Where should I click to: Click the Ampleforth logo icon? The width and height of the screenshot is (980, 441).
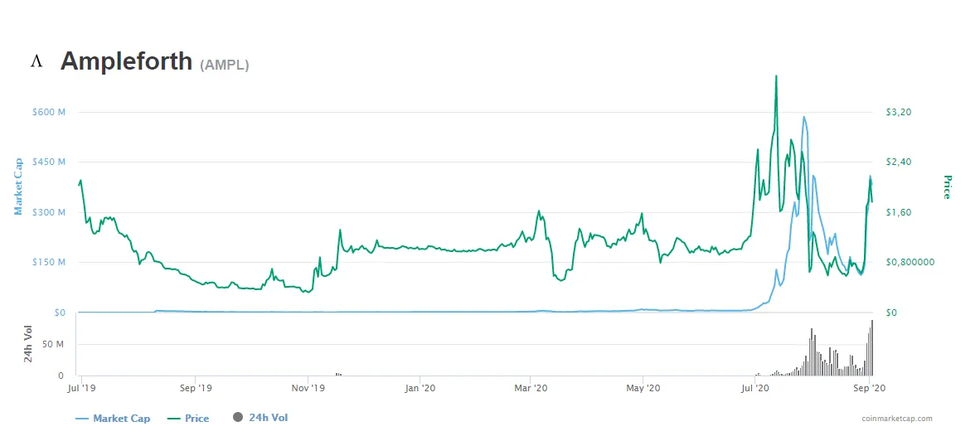[x=36, y=61]
